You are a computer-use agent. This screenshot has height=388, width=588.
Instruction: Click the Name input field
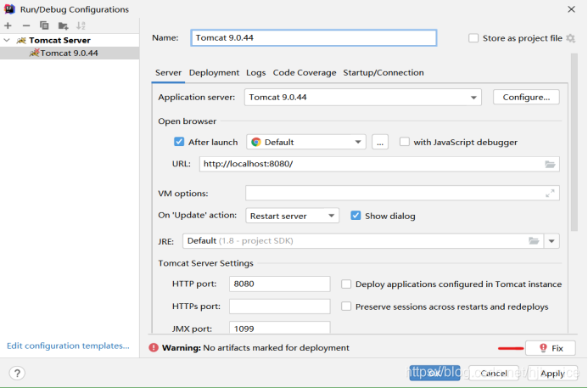tap(313, 38)
